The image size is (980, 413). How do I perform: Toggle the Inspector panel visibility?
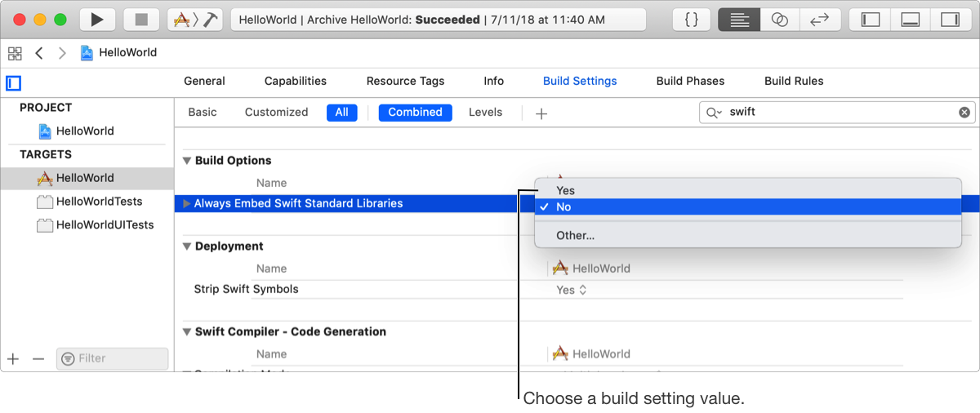coord(950,20)
